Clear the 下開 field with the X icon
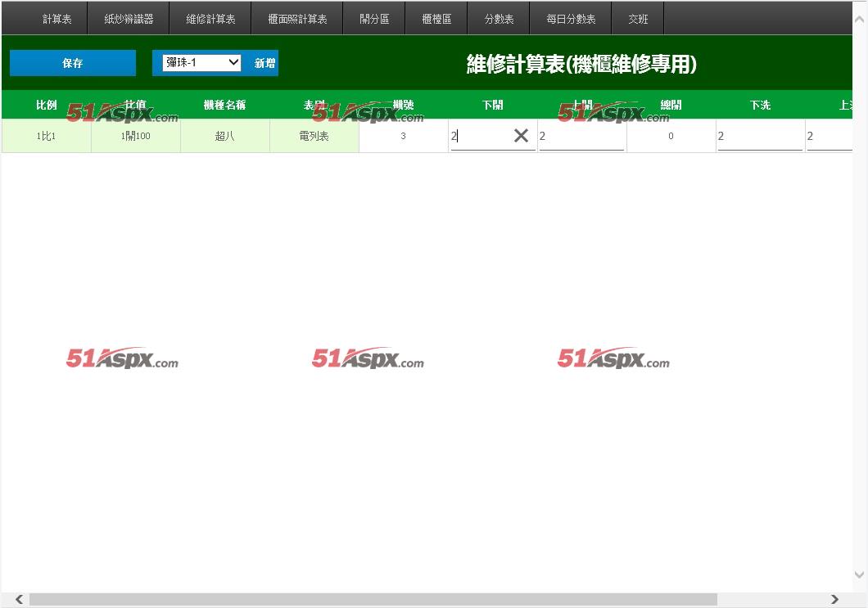Viewport: 868px width, 608px height. coord(521,136)
